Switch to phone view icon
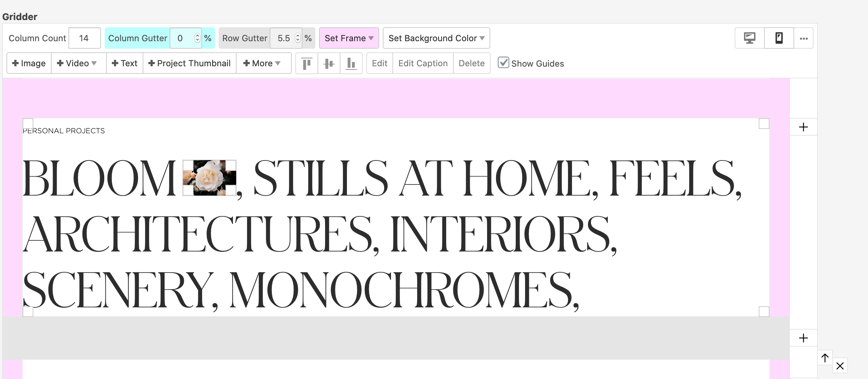 779,38
